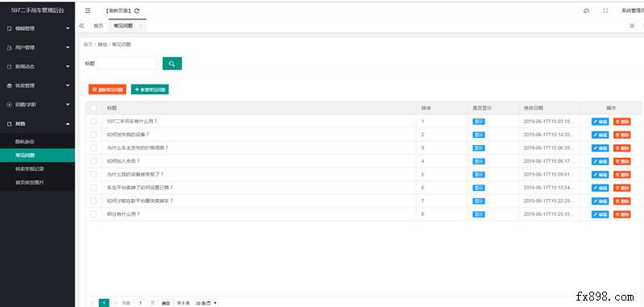Tick checkbox for '597二手吊车有什么用？'
This screenshot has width=644, height=307.
coord(93,121)
